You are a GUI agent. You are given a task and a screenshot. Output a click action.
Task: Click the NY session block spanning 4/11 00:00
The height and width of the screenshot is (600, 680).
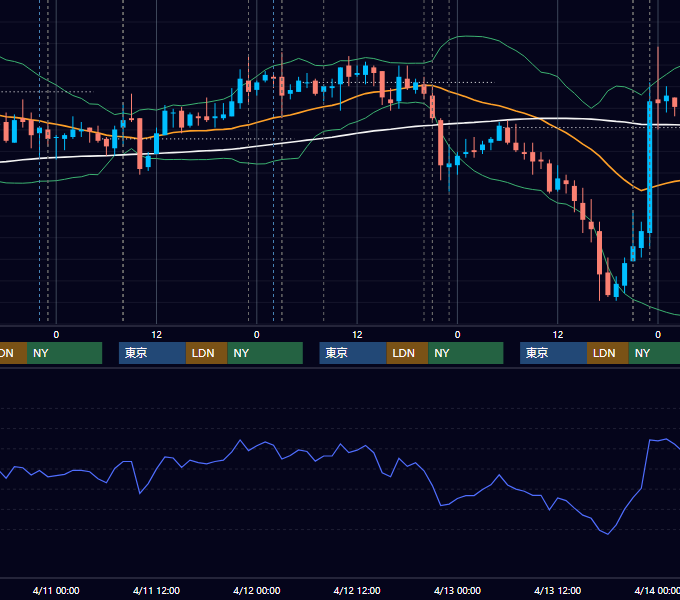pos(64,353)
